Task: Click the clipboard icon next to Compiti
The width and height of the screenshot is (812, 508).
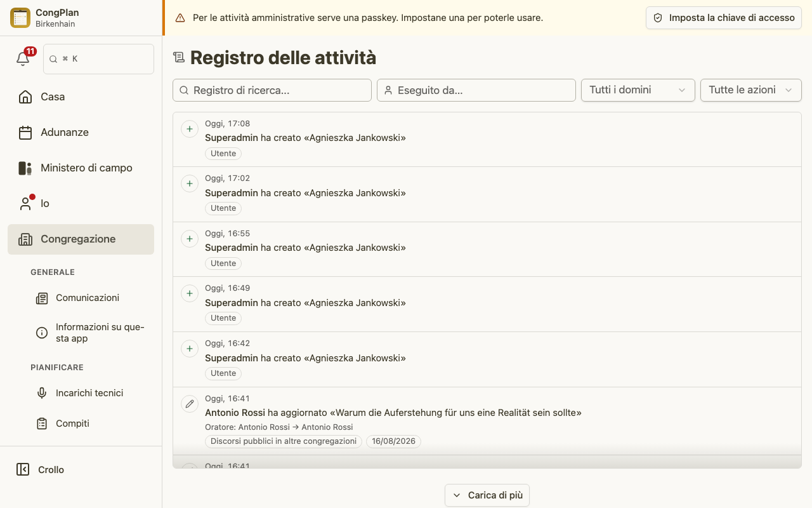Action: [42, 424]
